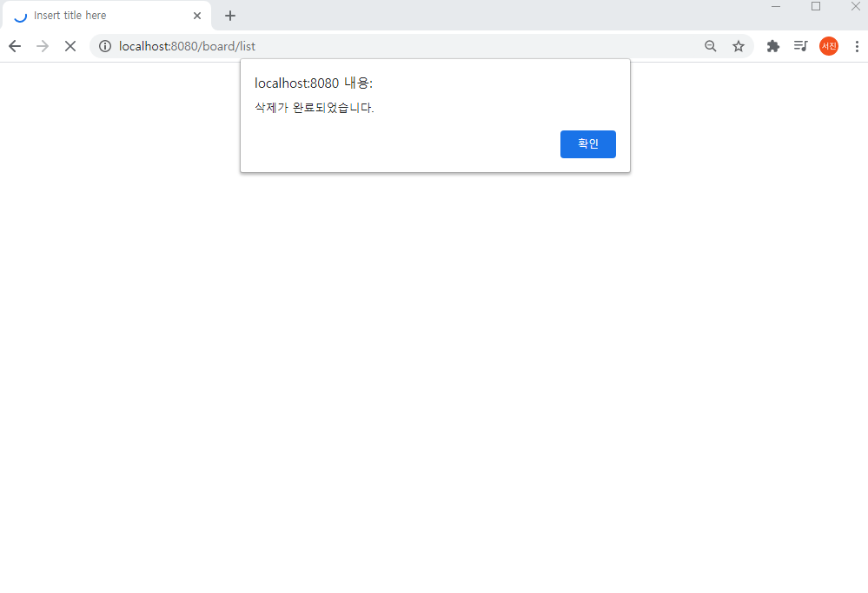Open the media control playlist icon
Image resolution: width=868 pixels, height=593 pixels.
coord(800,46)
